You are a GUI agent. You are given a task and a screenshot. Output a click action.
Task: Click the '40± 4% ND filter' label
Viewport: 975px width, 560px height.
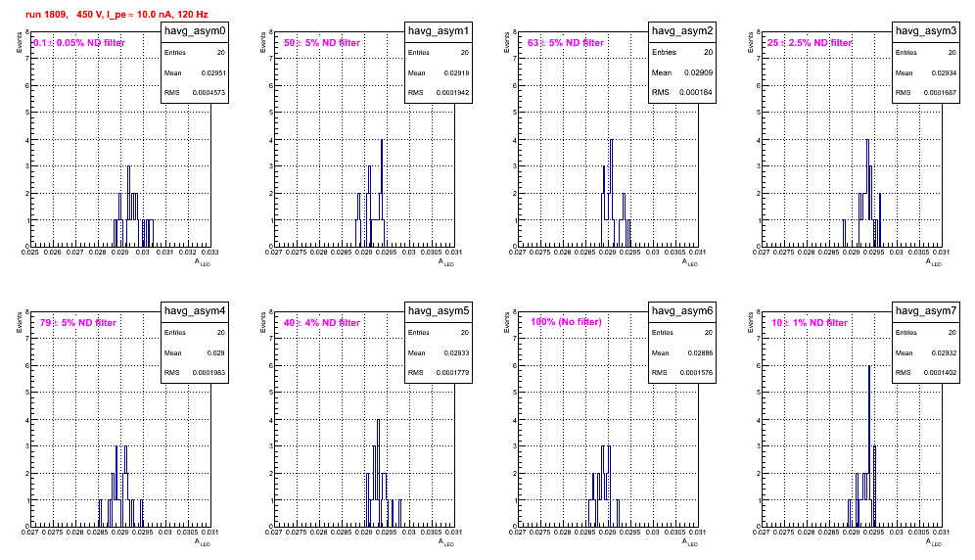(x=322, y=323)
